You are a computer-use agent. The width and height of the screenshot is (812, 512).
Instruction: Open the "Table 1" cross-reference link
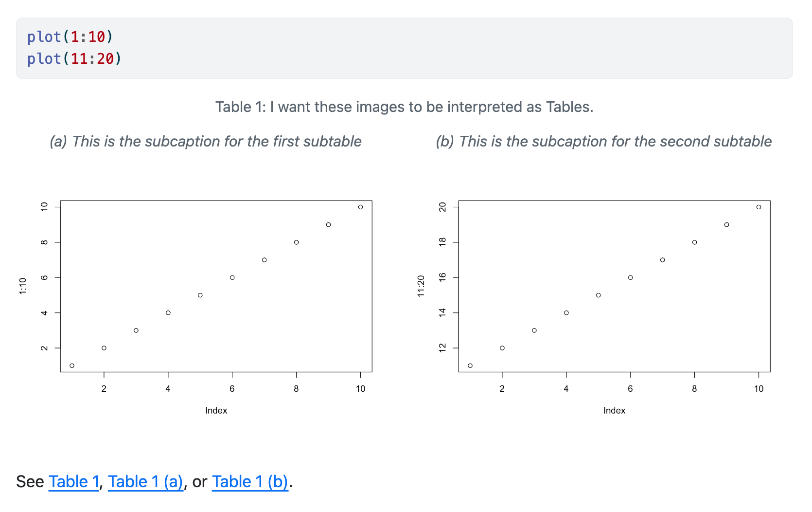coord(73,481)
